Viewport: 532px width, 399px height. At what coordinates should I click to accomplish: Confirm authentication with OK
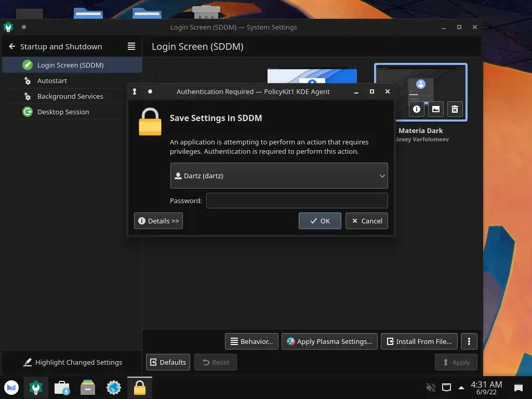320,221
